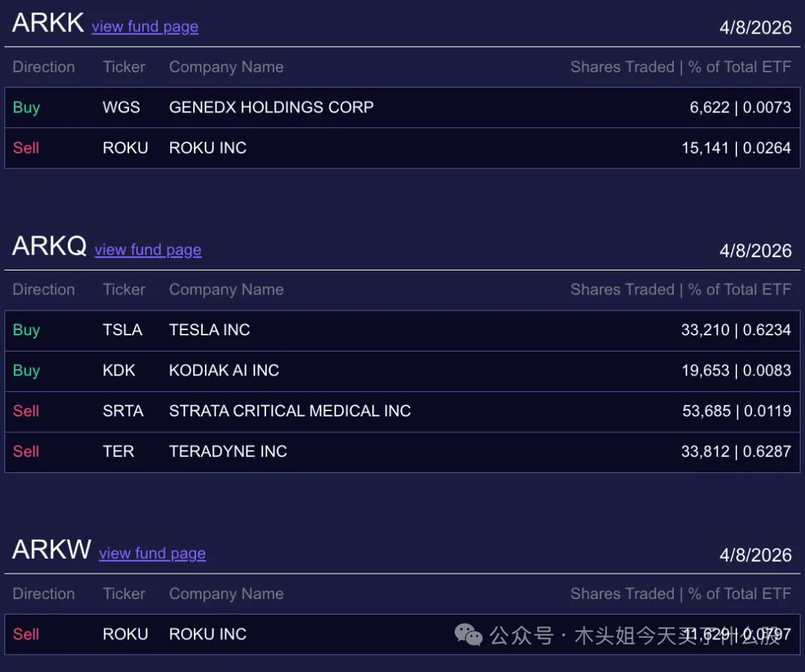Click ARKQ Ticker column header

pyautogui.click(x=124, y=289)
